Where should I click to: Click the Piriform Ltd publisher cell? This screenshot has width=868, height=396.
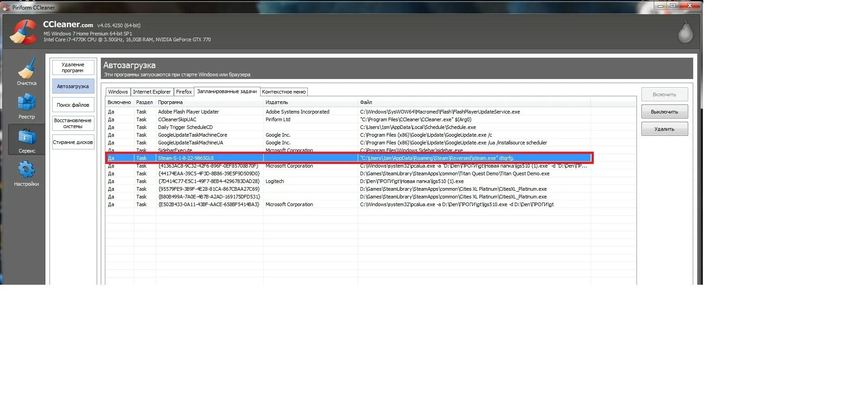pos(278,119)
